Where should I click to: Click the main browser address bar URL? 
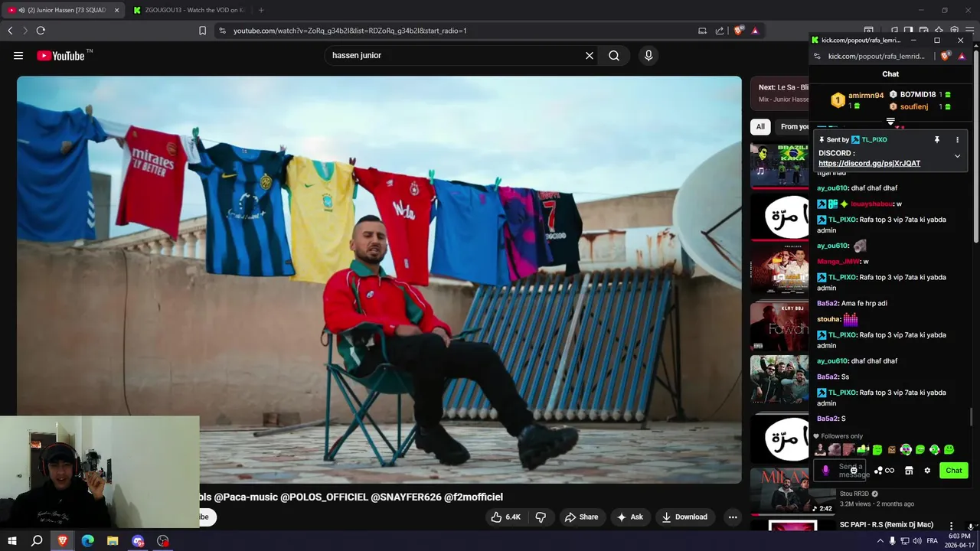coord(350,31)
